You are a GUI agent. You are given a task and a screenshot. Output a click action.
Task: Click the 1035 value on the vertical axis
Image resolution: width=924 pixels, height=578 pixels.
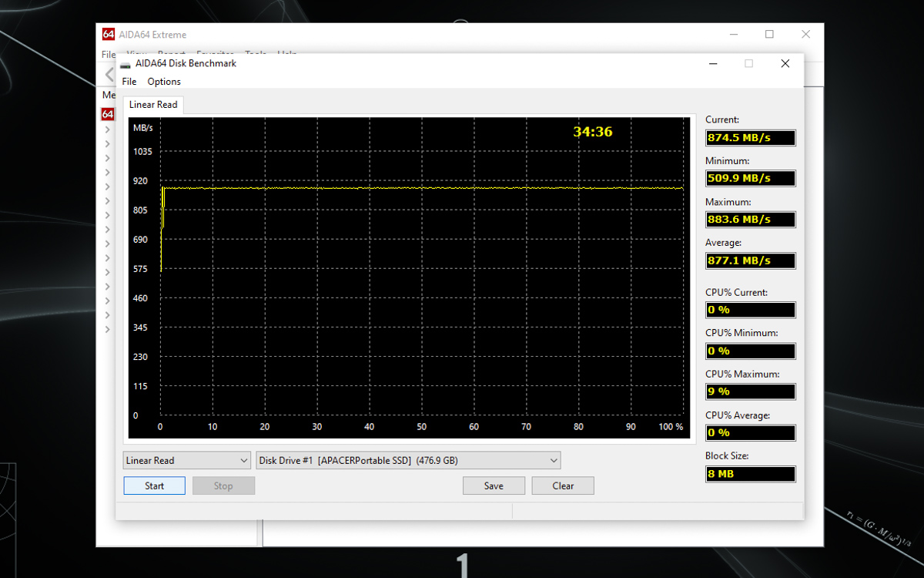(x=142, y=152)
